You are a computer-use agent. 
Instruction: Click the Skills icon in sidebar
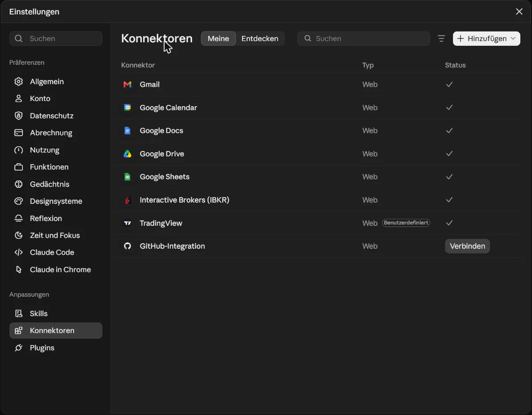tap(19, 313)
